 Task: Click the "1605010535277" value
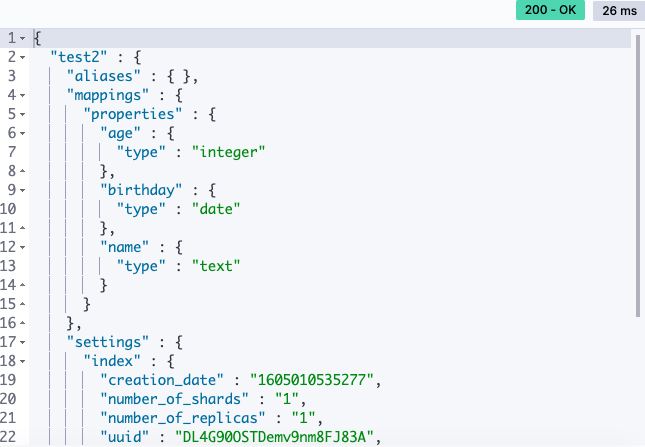[312, 380]
